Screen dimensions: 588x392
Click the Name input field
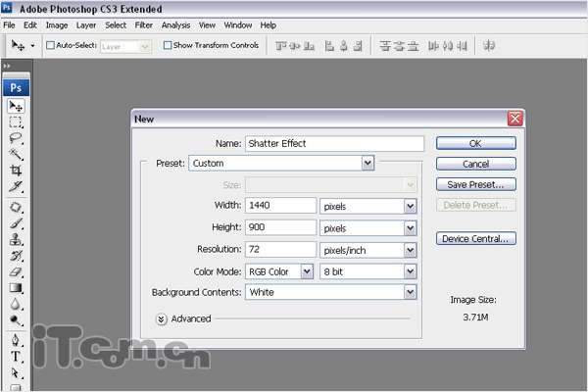point(333,143)
